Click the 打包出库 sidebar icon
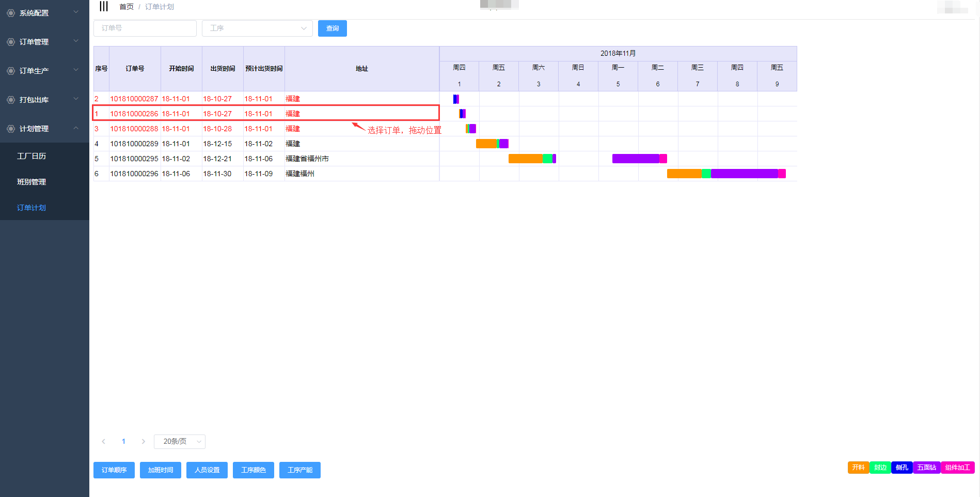The width and height of the screenshot is (980, 497). (x=11, y=100)
